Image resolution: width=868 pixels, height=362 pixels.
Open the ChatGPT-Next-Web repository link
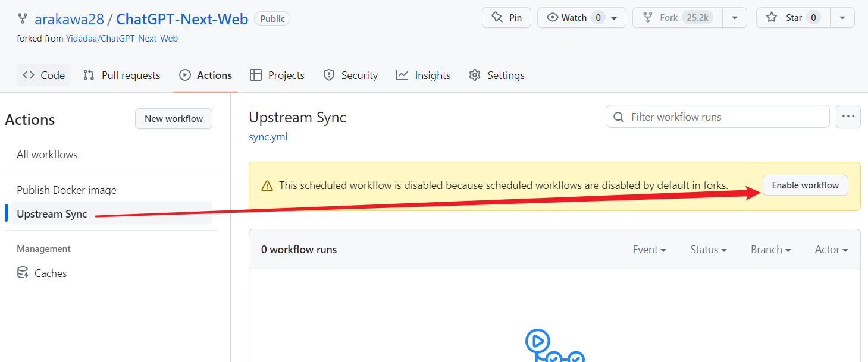(x=182, y=19)
